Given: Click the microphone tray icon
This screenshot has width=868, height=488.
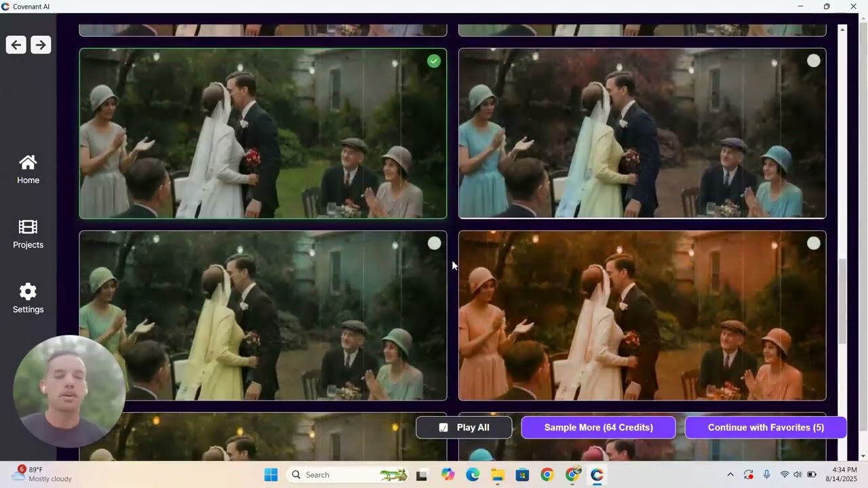Looking at the screenshot, I should (767, 474).
